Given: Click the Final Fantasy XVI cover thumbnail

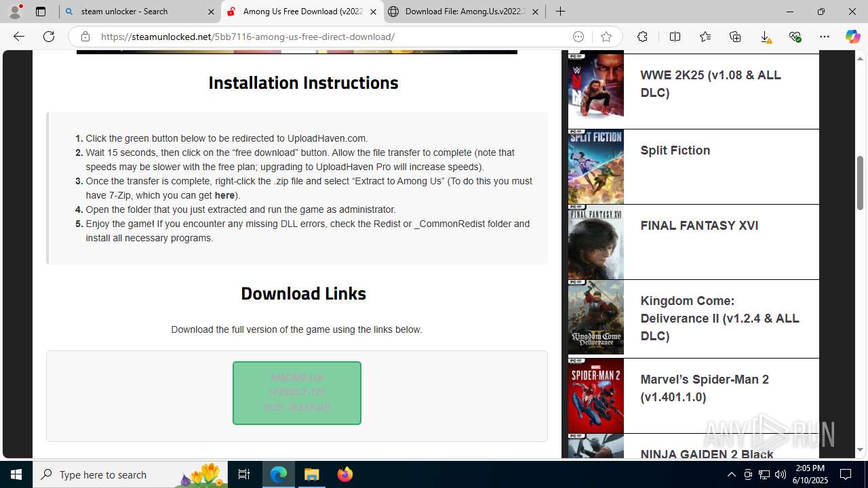Looking at the screenshot, I should pos(596,242).
